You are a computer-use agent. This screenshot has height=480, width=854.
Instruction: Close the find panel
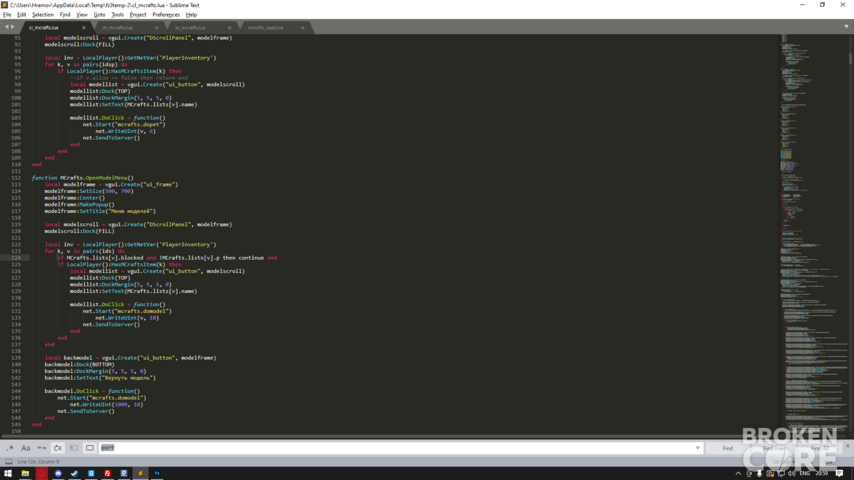(847, 446)
